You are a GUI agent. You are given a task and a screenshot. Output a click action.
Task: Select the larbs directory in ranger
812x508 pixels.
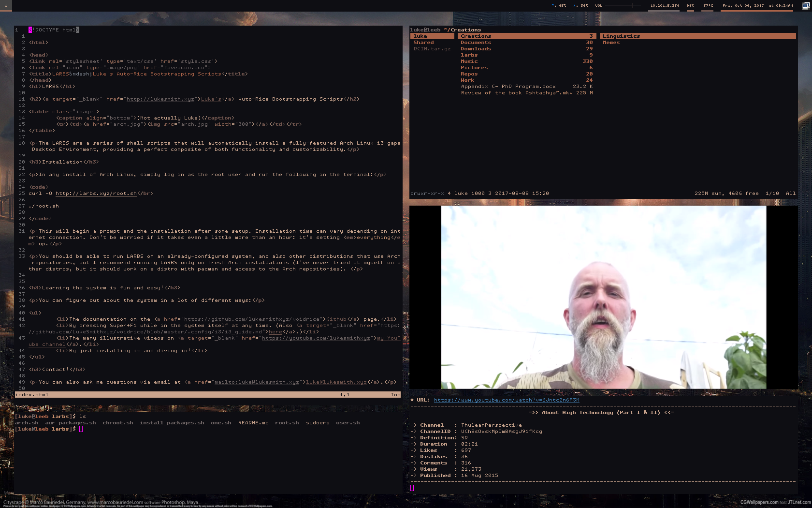(469, 55)
